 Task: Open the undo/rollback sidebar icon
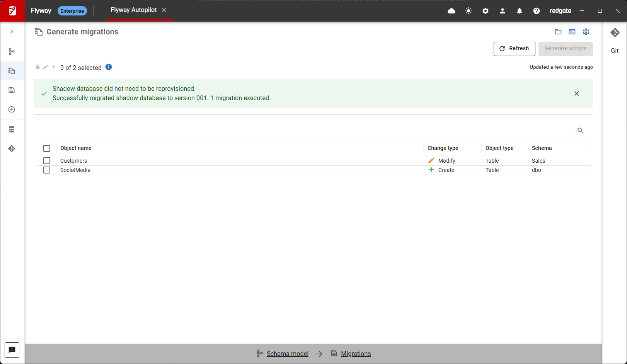pos(12,109)
